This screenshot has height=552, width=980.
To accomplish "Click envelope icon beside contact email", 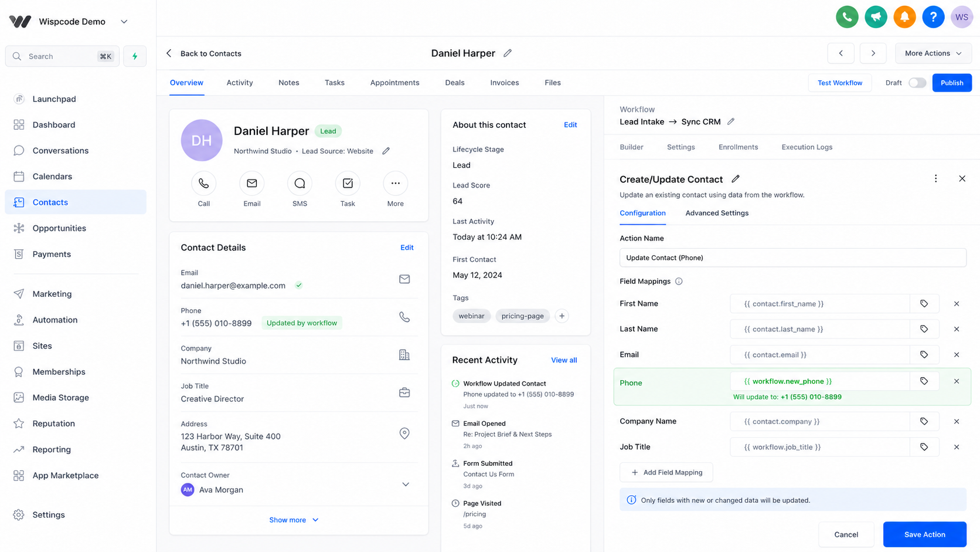I will [404, 279].
